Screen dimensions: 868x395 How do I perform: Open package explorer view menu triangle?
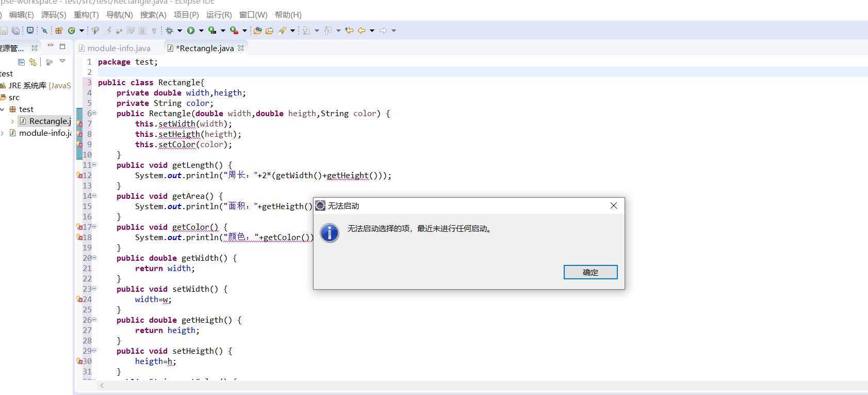point(62,61)
